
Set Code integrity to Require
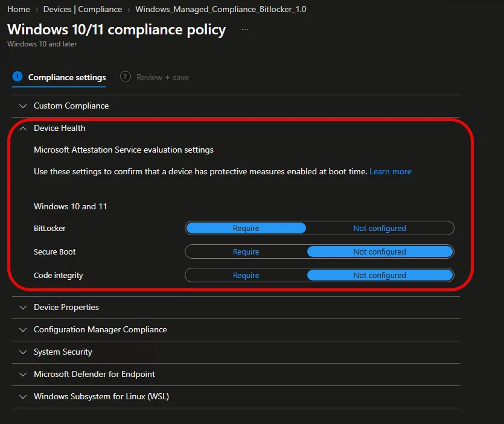[x=246, y=275]
